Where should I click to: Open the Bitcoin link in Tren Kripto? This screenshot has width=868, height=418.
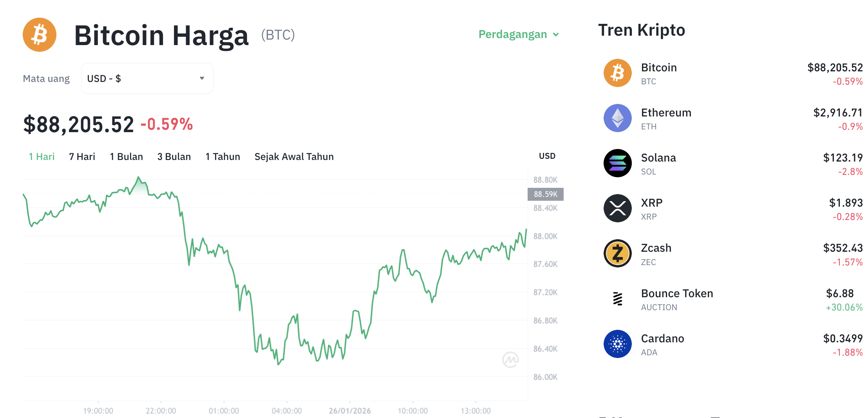point(659,67)
